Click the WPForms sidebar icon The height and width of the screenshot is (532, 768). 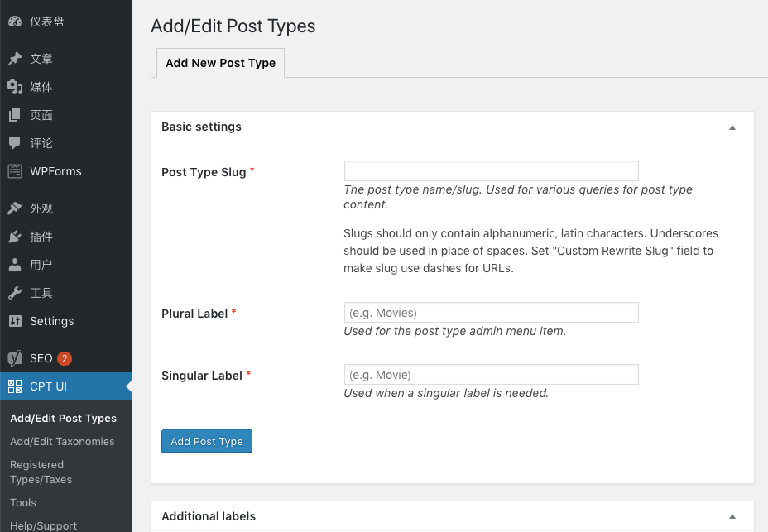(15, 171)
